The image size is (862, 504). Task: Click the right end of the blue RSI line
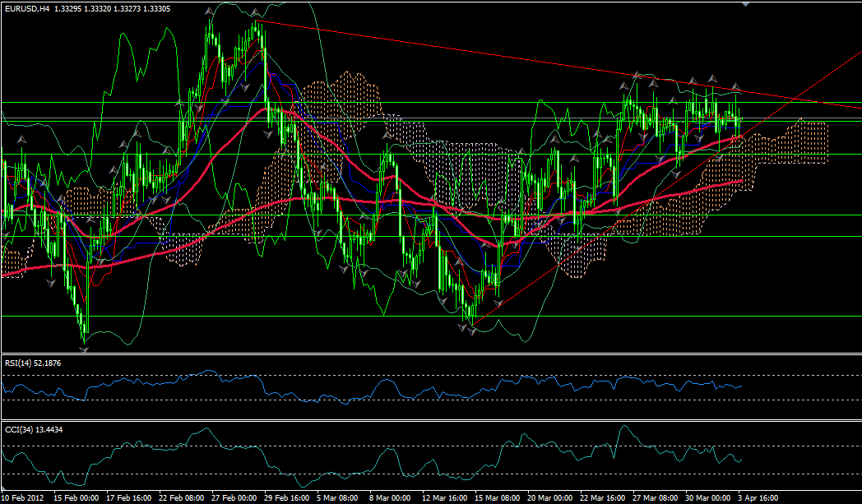click(x=742, y=385)
